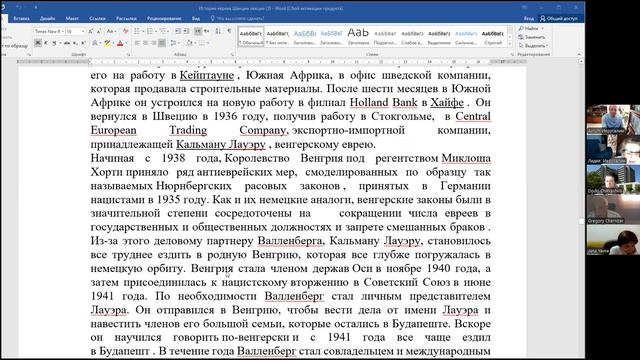The height and width of the screenshot is (360, 640).
Task: Set left-to-right text direction
Action: coord(198,31)
